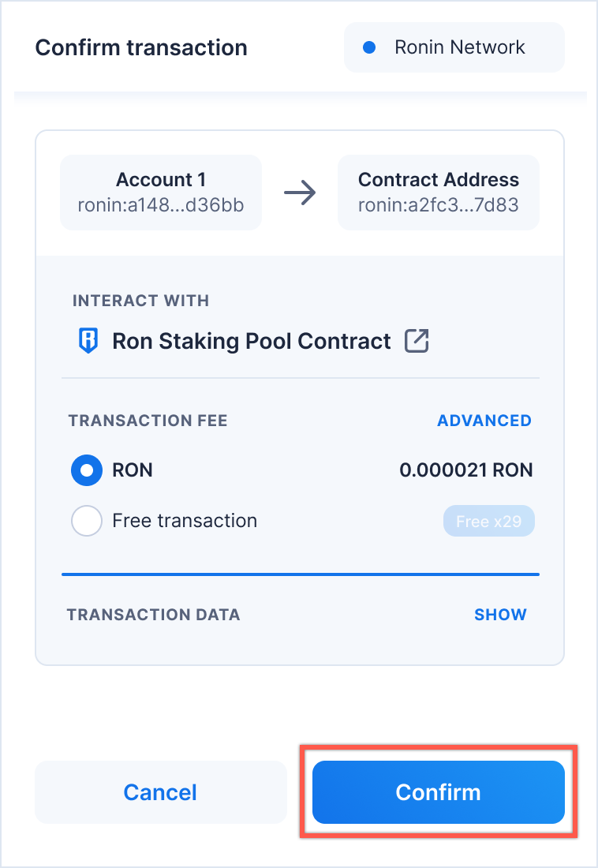
Task: Click the Ron Staking Pool Contract name
Action: [x=252, y=341]
